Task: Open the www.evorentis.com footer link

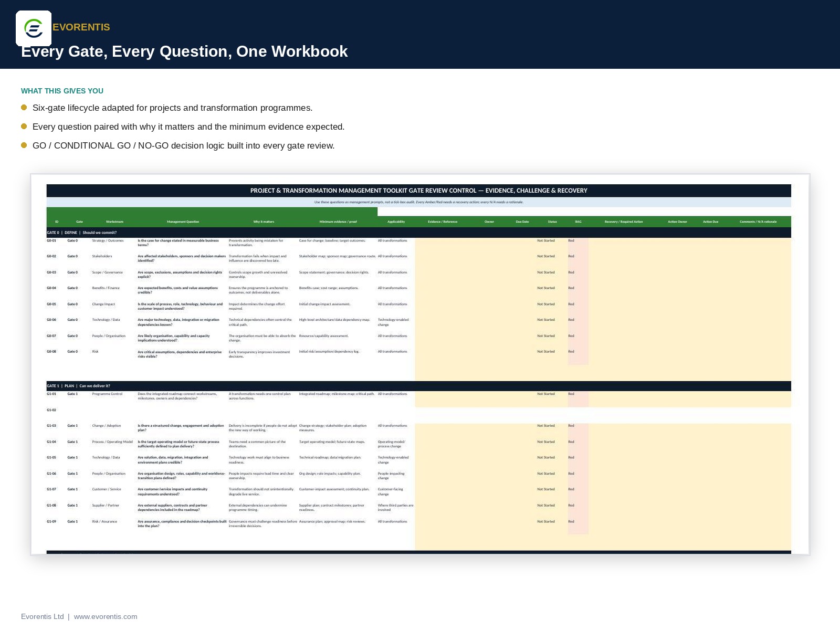Action: [x=106, y=616]
